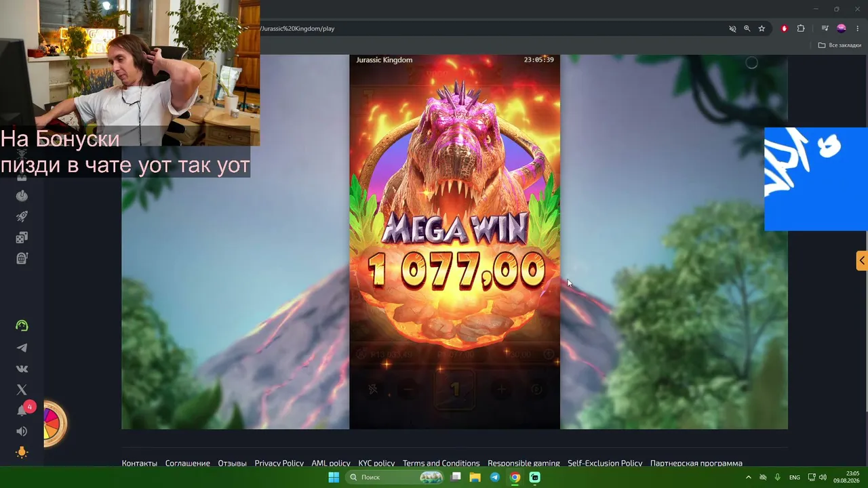Open the red hand ad-blocker extension
The width and height of the screenshot is (868, 488).
coord(785,28)
